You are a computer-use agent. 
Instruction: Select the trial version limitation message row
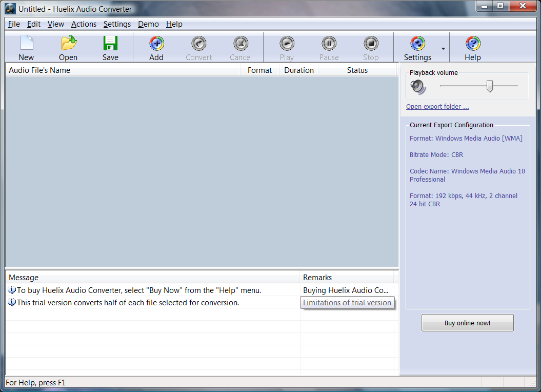tap(128, 303)
